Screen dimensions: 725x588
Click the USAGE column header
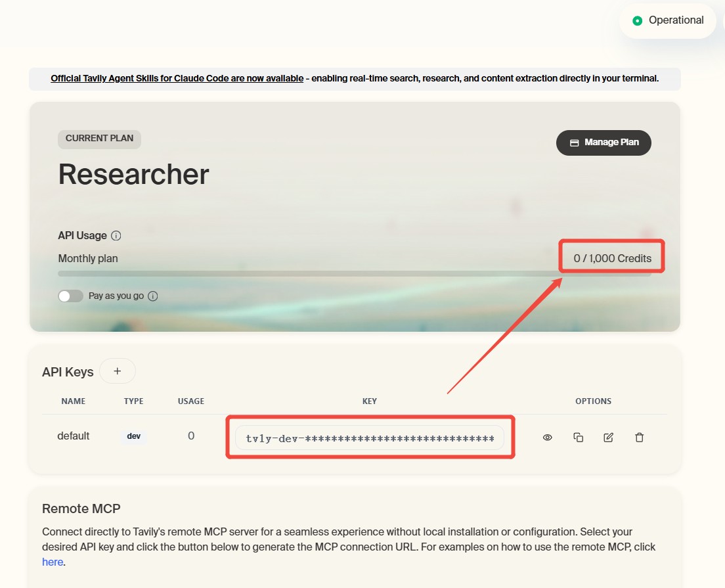click(191, 401)
